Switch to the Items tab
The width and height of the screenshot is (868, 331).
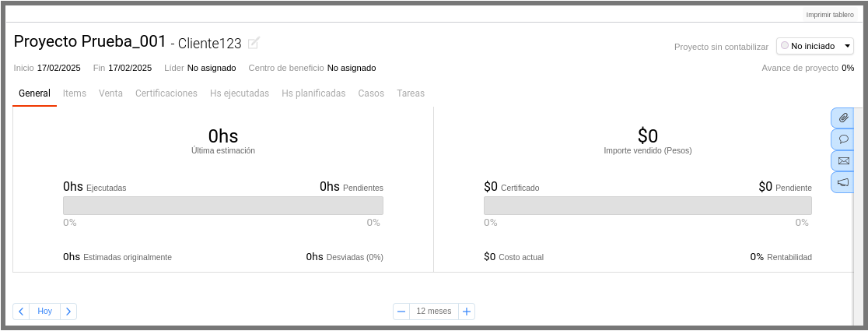coord(75,93)
